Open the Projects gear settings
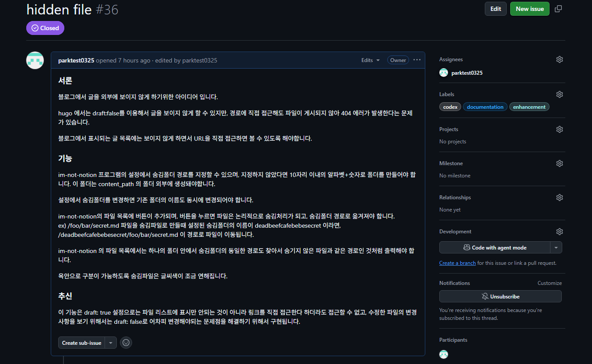 [559, 129]
